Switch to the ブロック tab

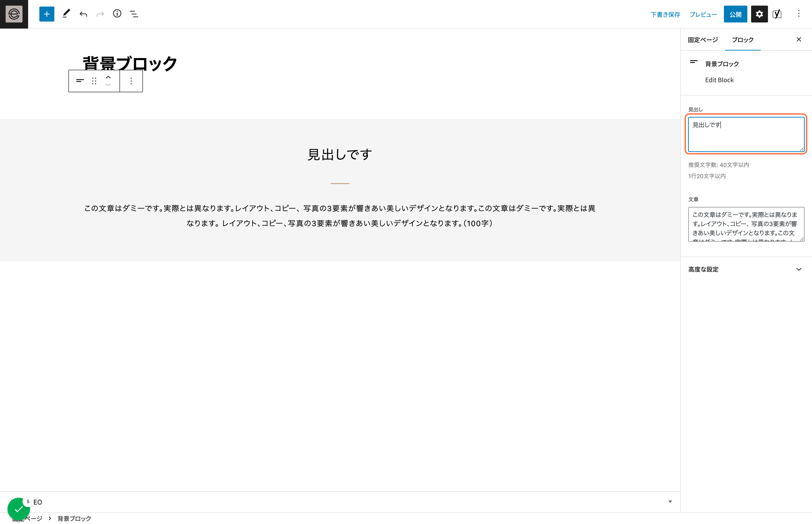point(743,40)
